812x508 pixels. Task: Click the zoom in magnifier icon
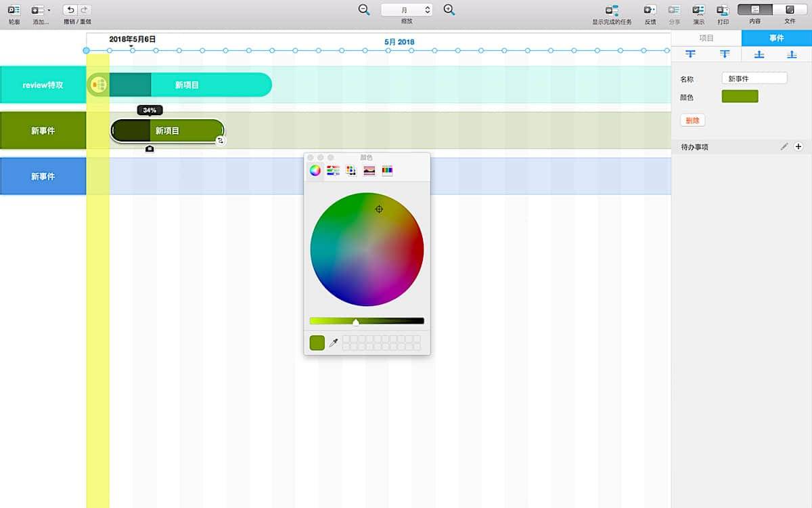(x=449, y=9)
